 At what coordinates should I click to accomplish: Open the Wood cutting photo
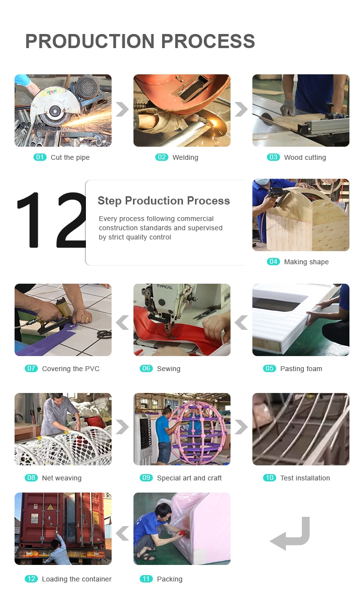(x=301, y=110)
